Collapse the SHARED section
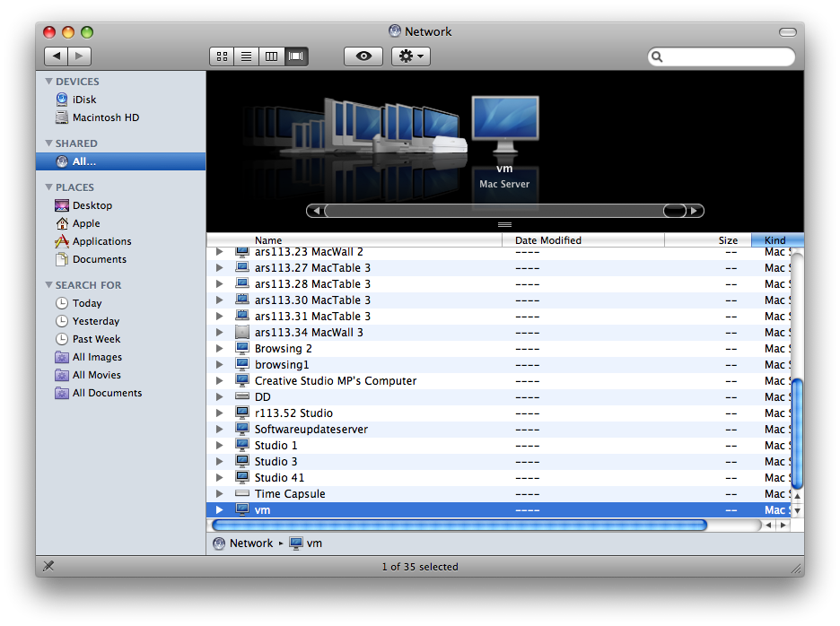The image size is (840, 626). point(49,143)
